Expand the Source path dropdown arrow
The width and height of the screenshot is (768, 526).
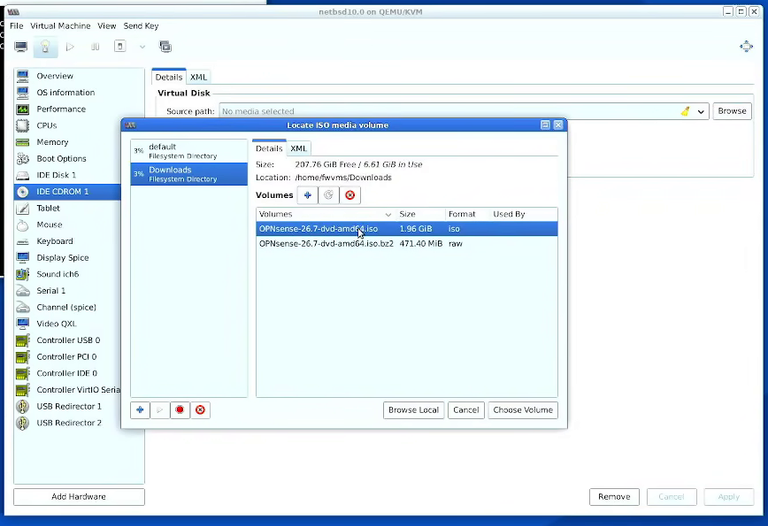point(701,111)
